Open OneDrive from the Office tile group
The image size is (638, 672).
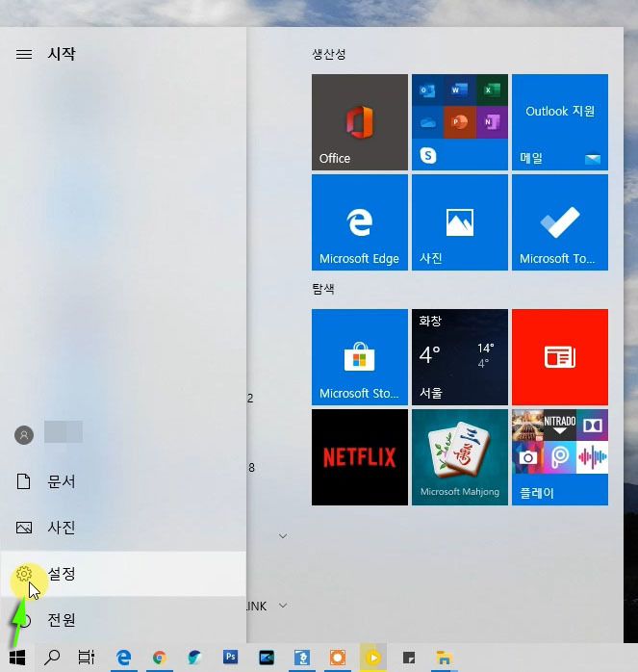427,122
